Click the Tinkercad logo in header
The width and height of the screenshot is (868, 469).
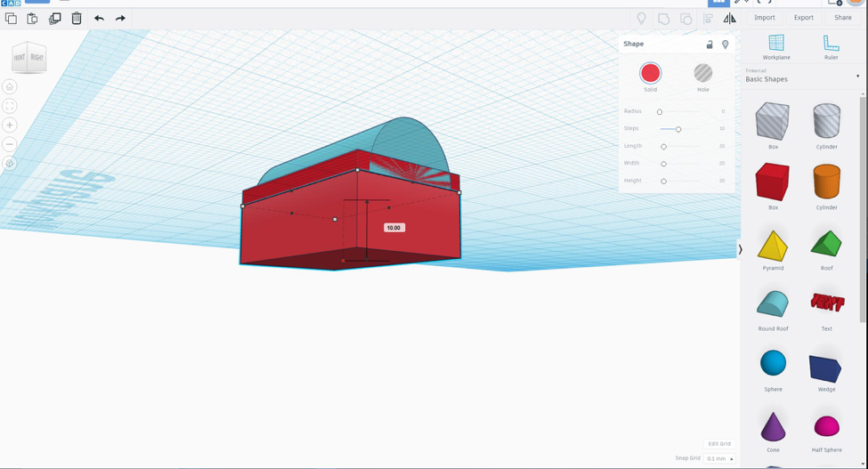pyautogui.click(x=11, y=3)
